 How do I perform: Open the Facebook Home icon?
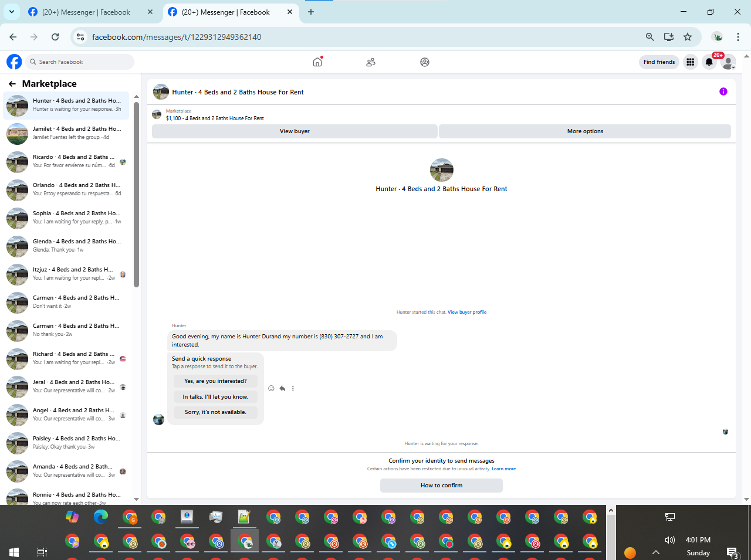(317, 62)
